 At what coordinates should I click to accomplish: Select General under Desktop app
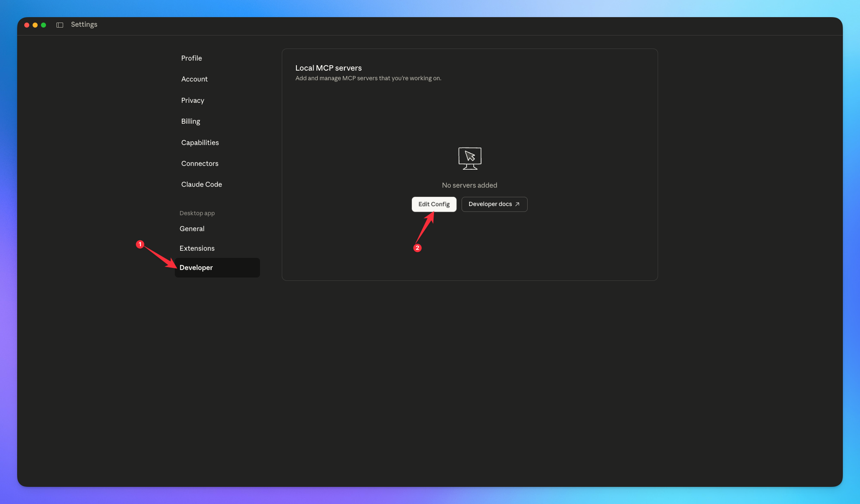point(191,229)
